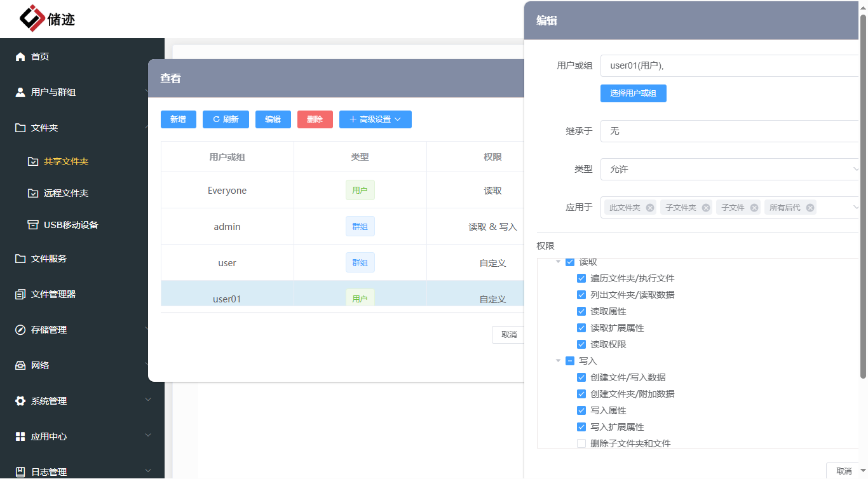Click the USB移动设备 device icon

tap(32, 224)
